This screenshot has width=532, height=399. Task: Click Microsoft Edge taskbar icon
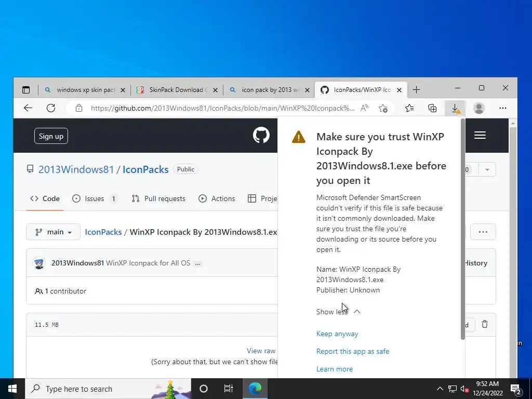click(255, 389)
